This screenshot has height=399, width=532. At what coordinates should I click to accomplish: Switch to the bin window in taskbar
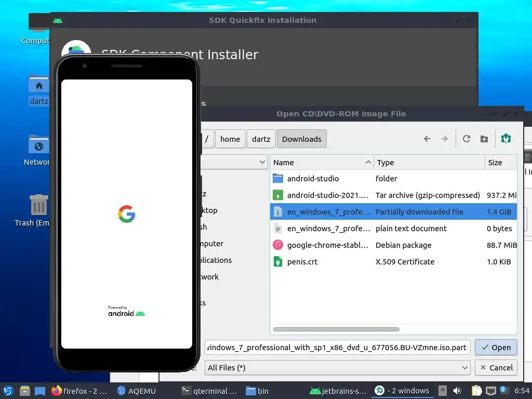pos(257,391)
